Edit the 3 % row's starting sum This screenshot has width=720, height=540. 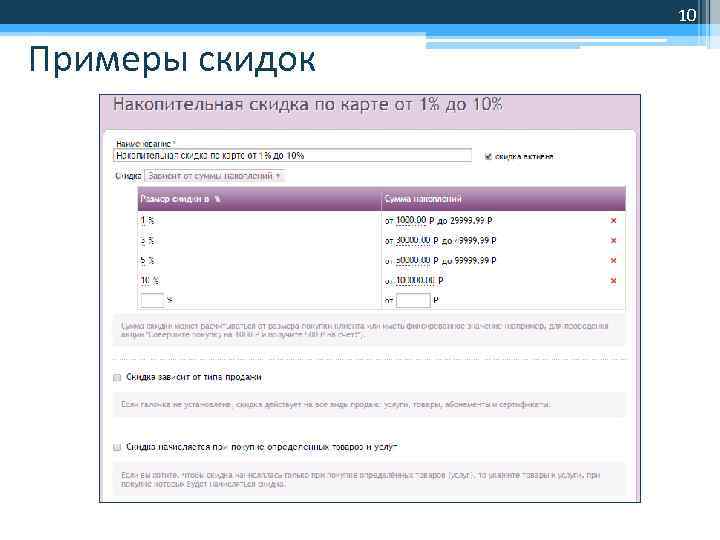tap(413, 240)
